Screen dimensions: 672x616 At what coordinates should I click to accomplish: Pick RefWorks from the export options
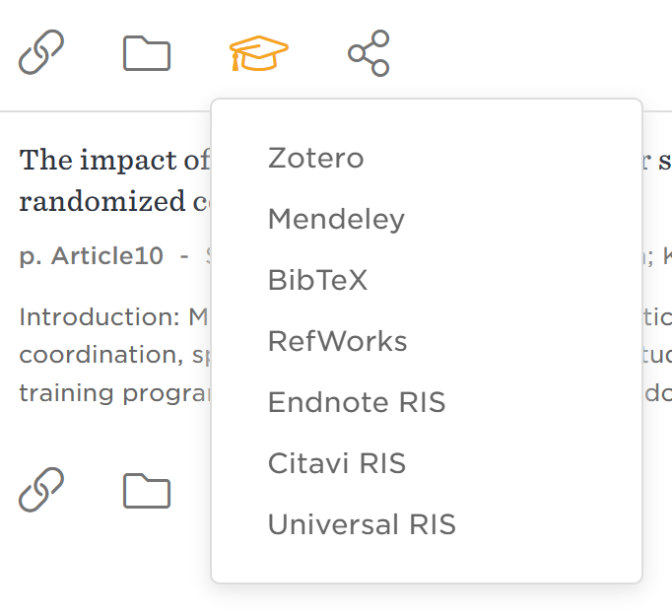click(x=337, y=342)
